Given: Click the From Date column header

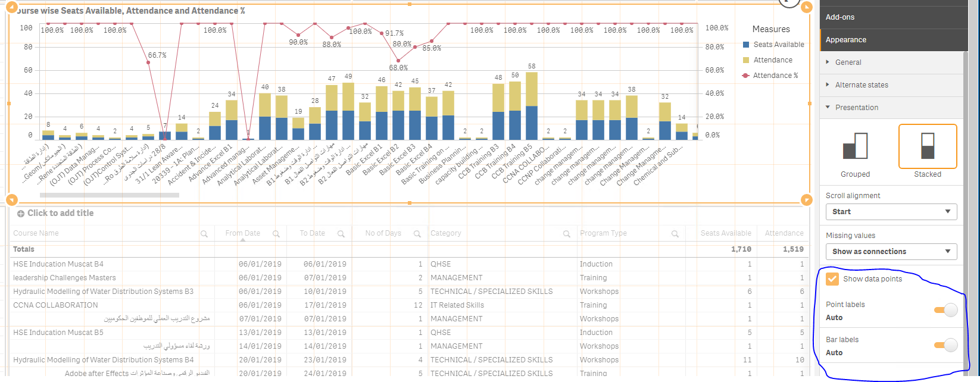Looking at the screenshot, I should pyautogui.click(x=243, y=233).
